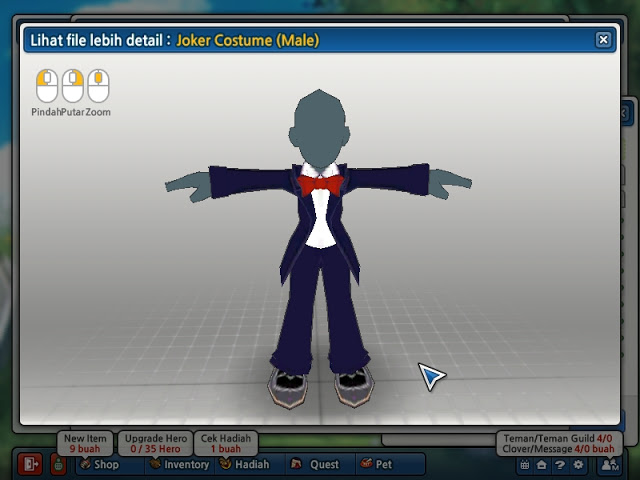
Task: Click the Putar right-mouse-button icon
Action: tap(73, 86)
